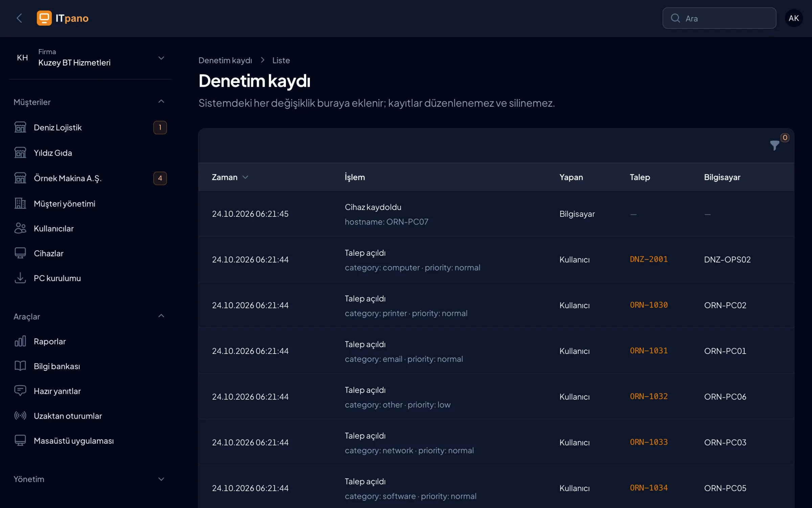Sort by Zaman column arrow

point(246,177)
